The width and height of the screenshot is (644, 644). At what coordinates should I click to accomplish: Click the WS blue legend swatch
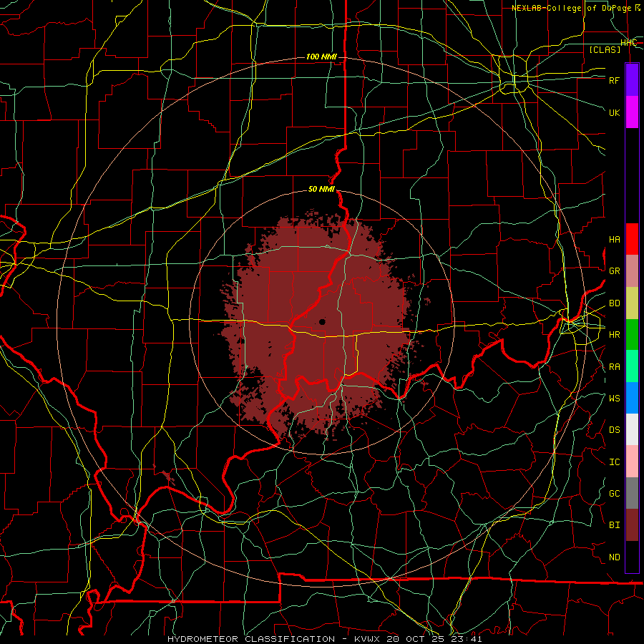click(x=632, y=398)
